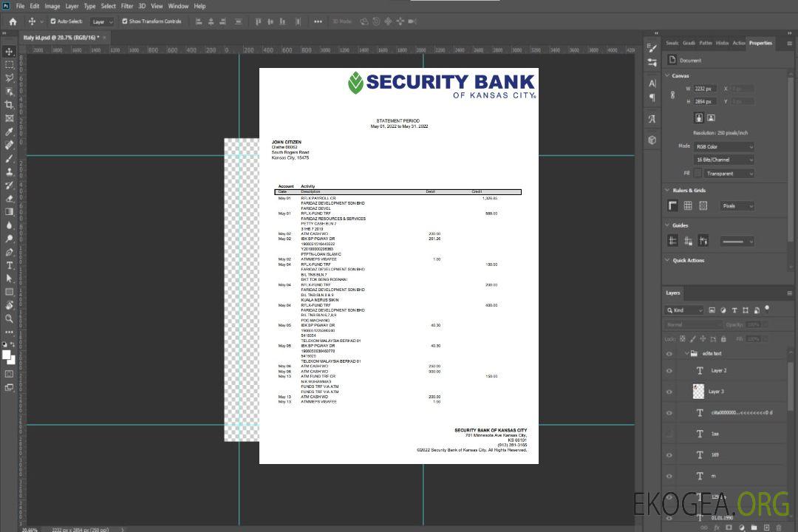798x532 pixels.
Task: Open the Glyphs panel icon
Action: point(652,119)
